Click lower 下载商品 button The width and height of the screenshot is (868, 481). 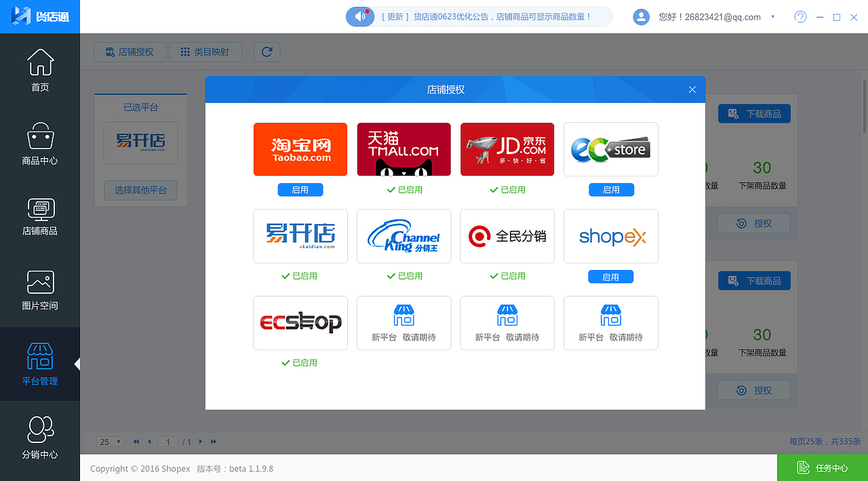tap(754, 281)
